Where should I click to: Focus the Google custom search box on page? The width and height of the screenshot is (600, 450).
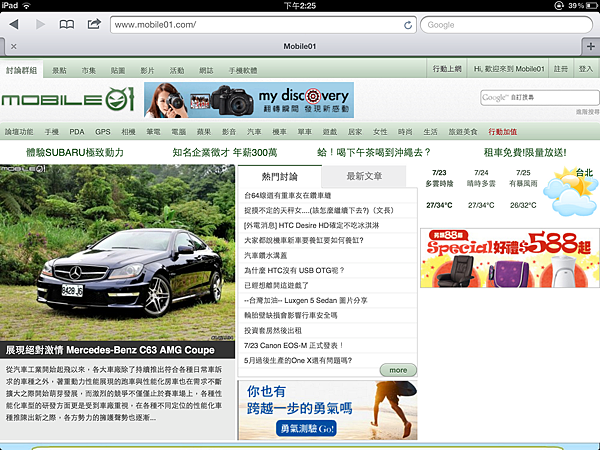click(x=540, y=98)
